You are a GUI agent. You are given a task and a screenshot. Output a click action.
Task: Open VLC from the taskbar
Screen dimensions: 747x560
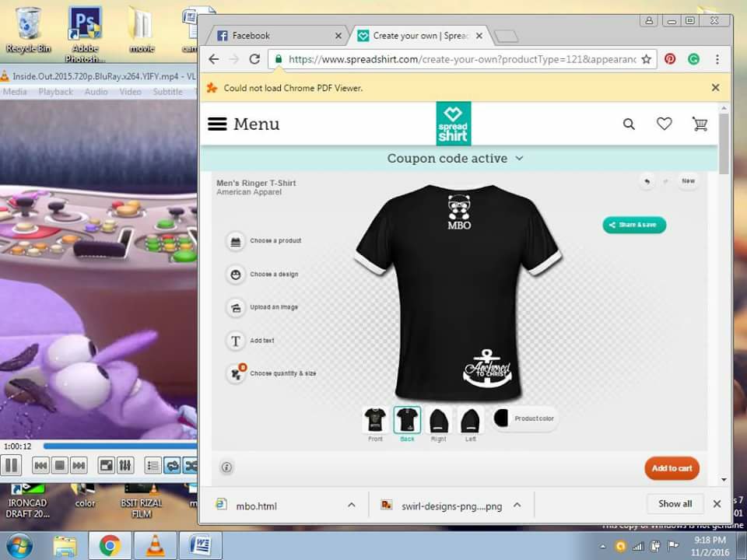pos(155,546)
